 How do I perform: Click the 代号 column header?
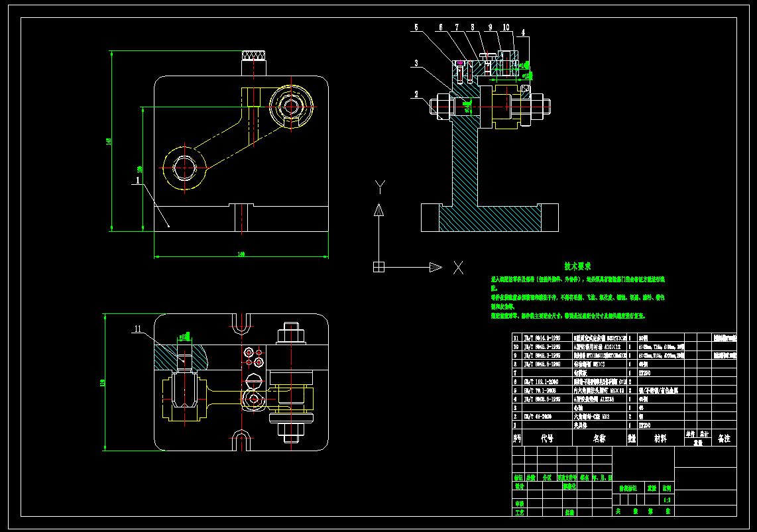(547, 438)
